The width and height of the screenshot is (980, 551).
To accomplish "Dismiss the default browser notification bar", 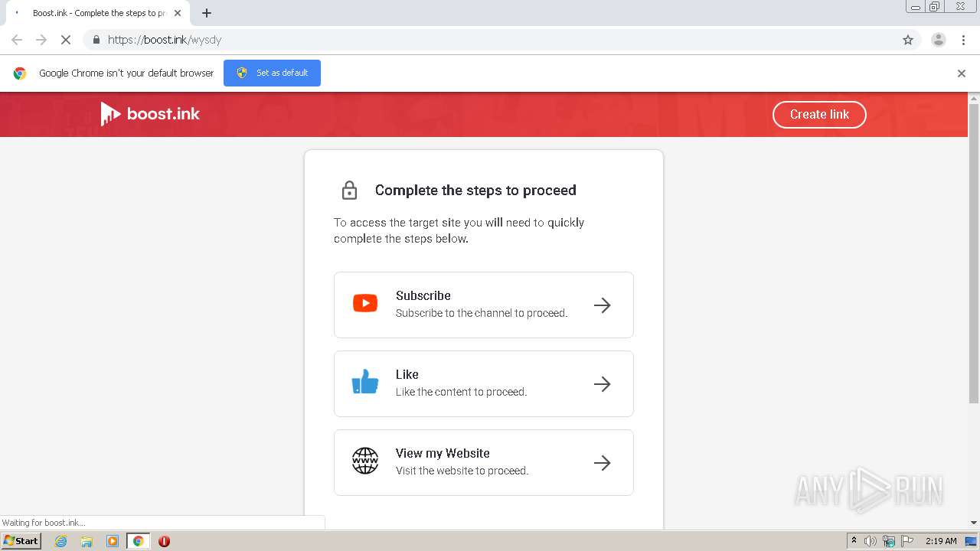I will click(x=962, y=73).
